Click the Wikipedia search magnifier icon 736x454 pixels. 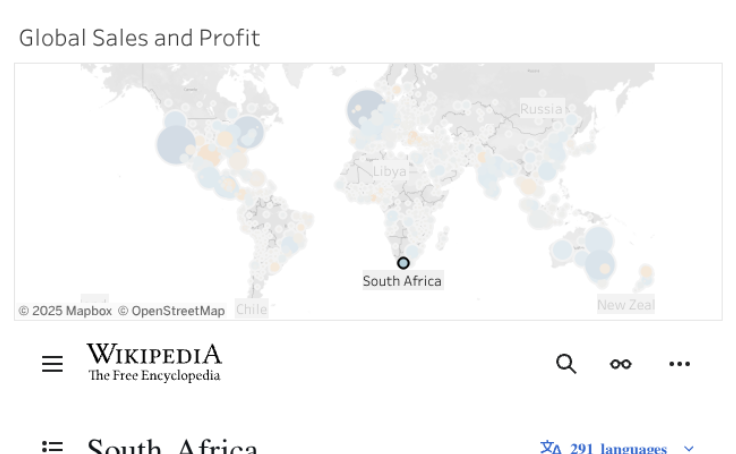point(566,364)
